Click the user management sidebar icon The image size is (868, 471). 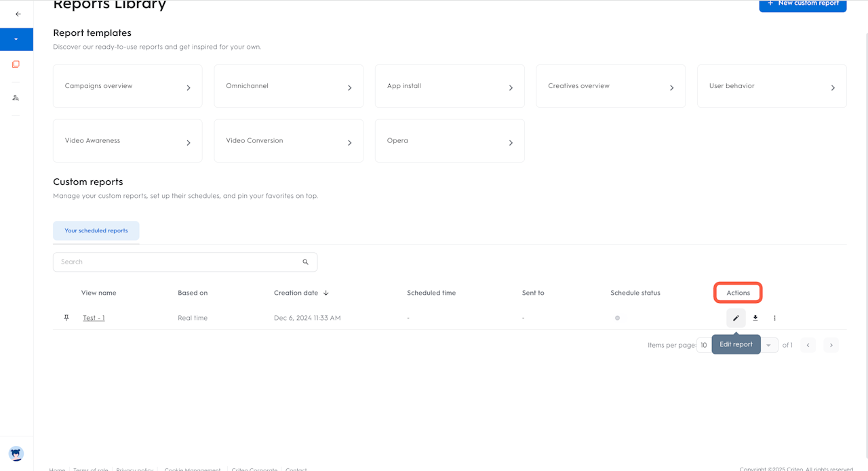click(16, 98)
